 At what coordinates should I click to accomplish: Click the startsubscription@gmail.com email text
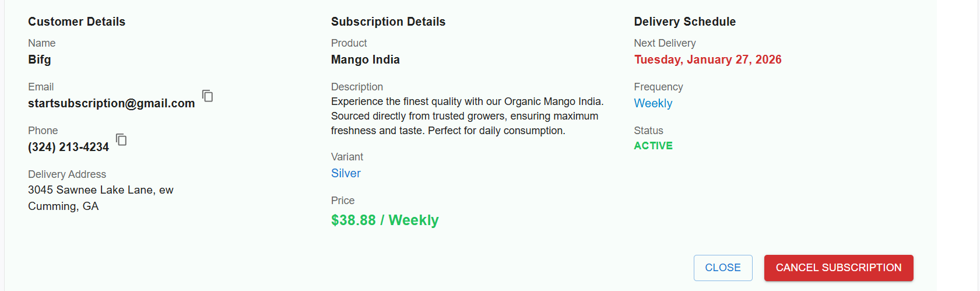pyautogui.click(x=111, y=103)
